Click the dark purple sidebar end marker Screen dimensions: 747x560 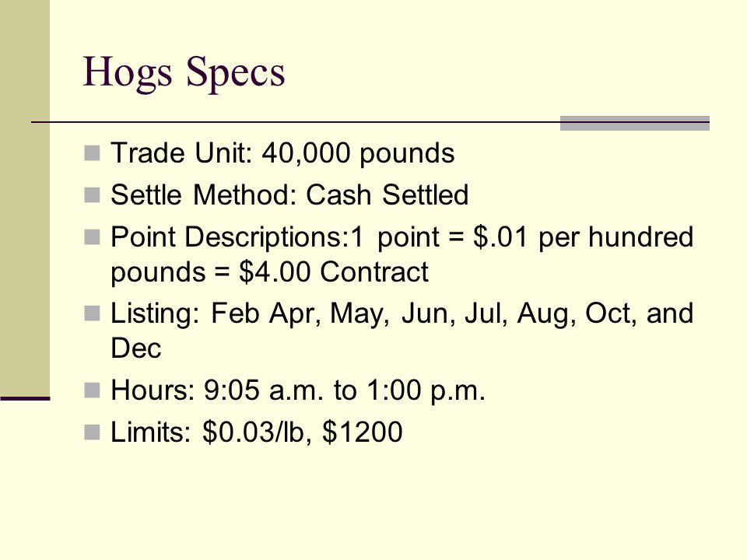pos(25,398)
